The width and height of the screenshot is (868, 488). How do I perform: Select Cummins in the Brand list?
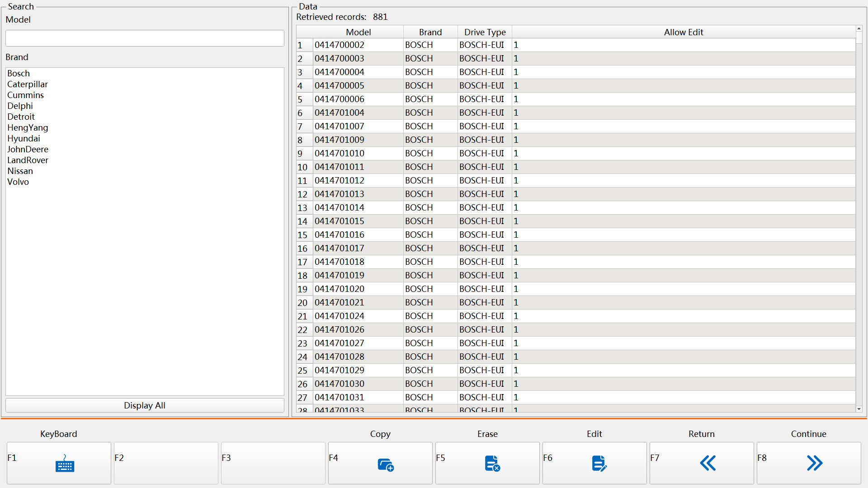click(x=26, y=95)
